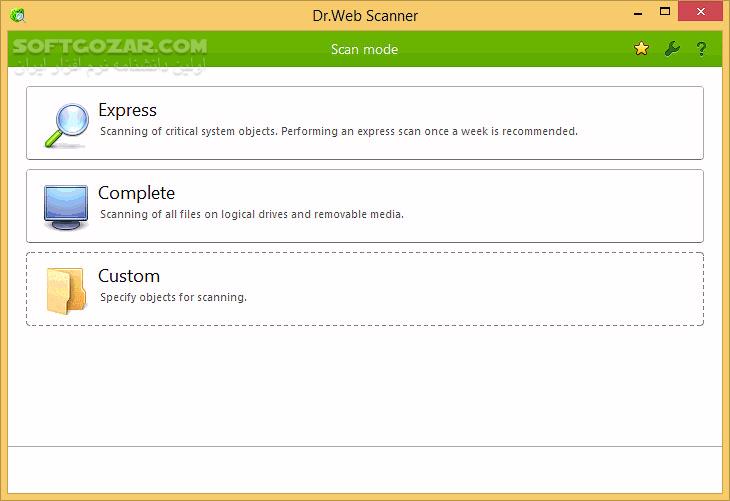The image size is (730, 501).
Task: Click the star favorites icon in green header
Action: pyautogui.click(x=641, y=48)
